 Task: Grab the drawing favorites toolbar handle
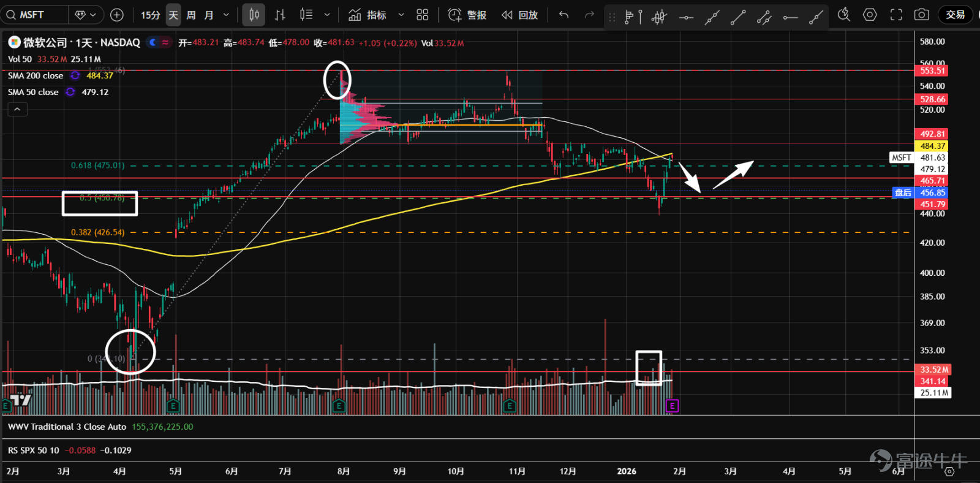point(611,17)
